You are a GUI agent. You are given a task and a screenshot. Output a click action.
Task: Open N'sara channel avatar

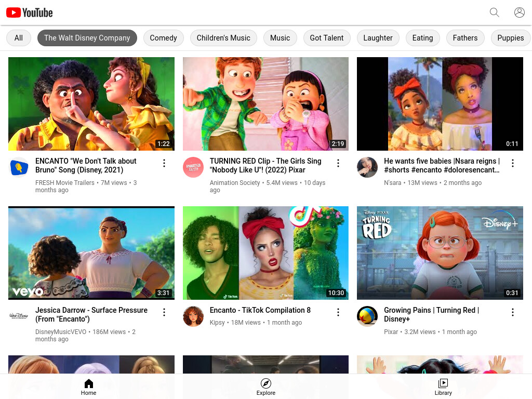[x=367, y=167]
